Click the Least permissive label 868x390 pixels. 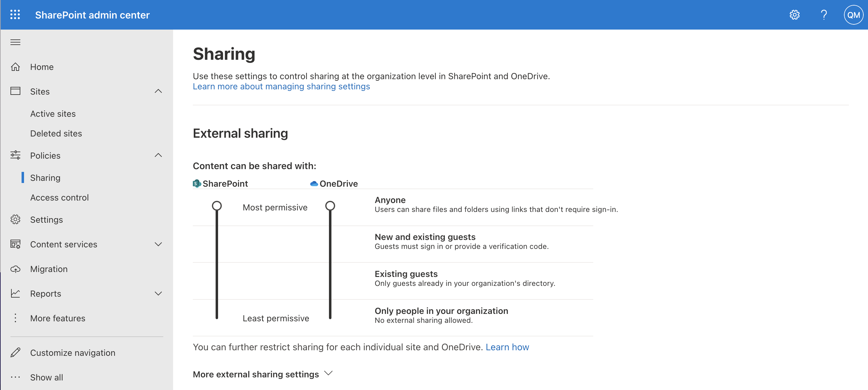click(x=276, y=318)
